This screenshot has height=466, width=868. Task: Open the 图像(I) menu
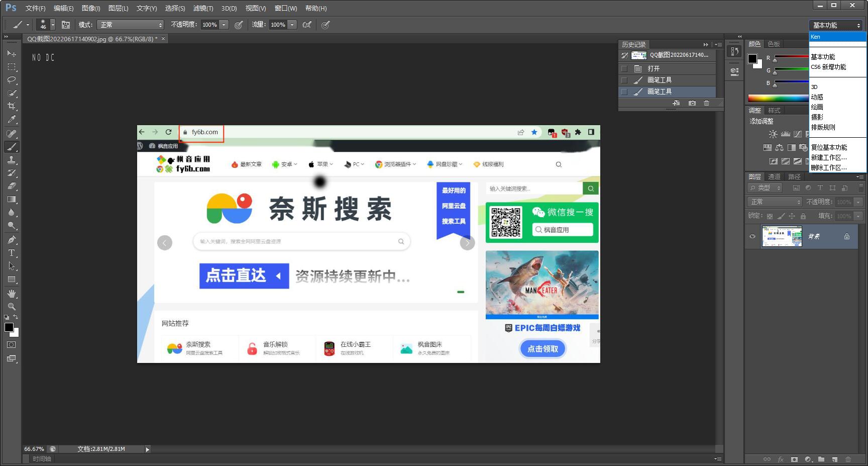(x=91, y=8)
